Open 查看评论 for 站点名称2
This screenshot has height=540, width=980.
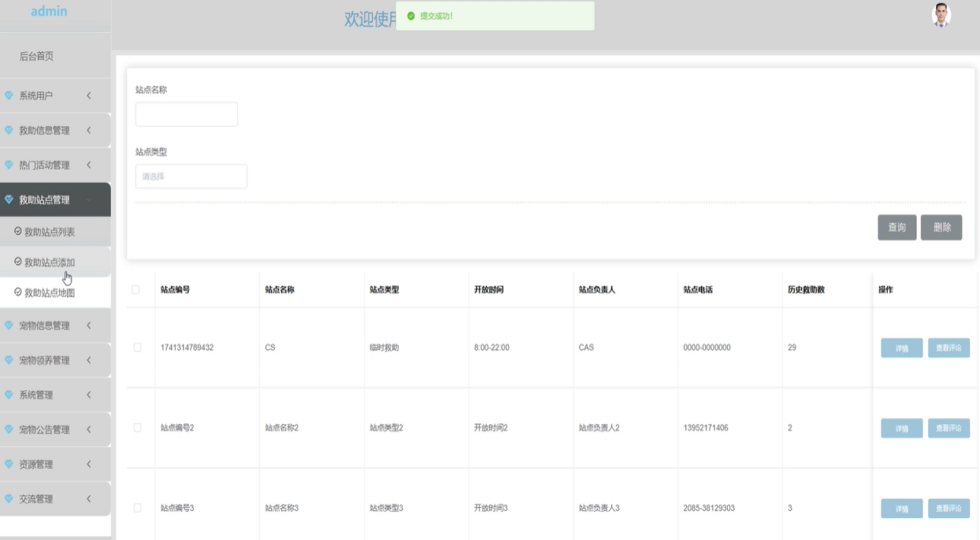pyautogui.click(x=948, y=428)
